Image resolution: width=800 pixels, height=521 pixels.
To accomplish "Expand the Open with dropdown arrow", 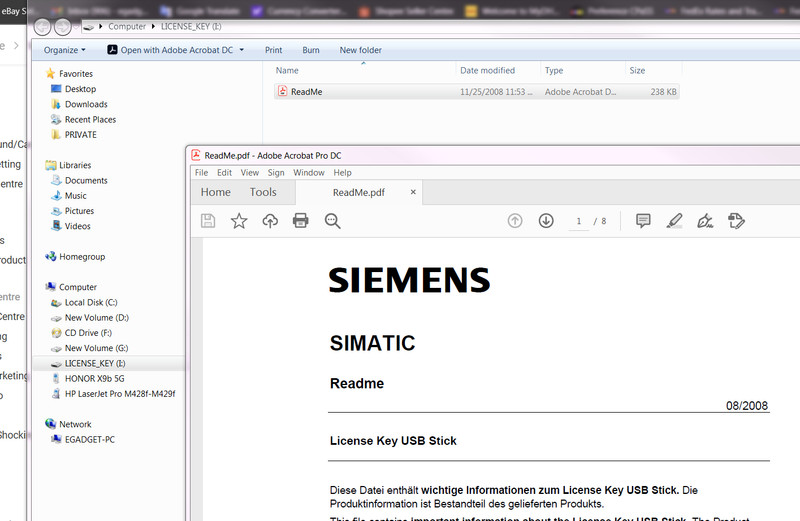I will click(241, 50).
